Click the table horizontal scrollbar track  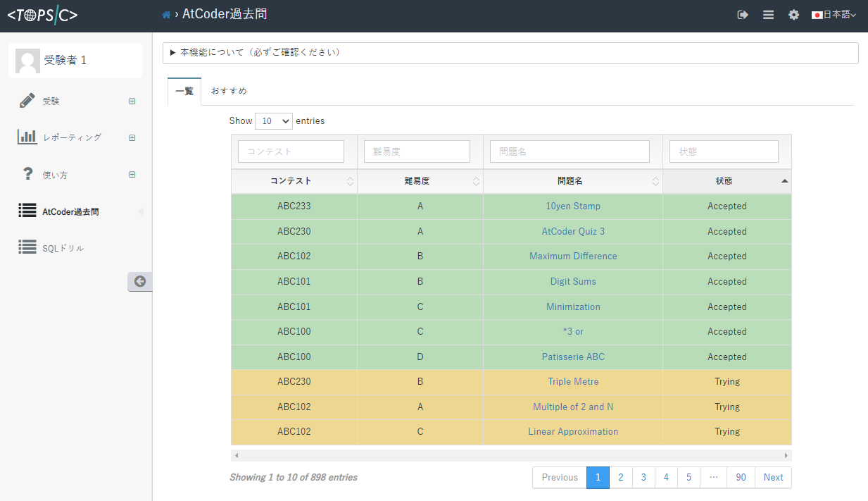tap(511, 456)
